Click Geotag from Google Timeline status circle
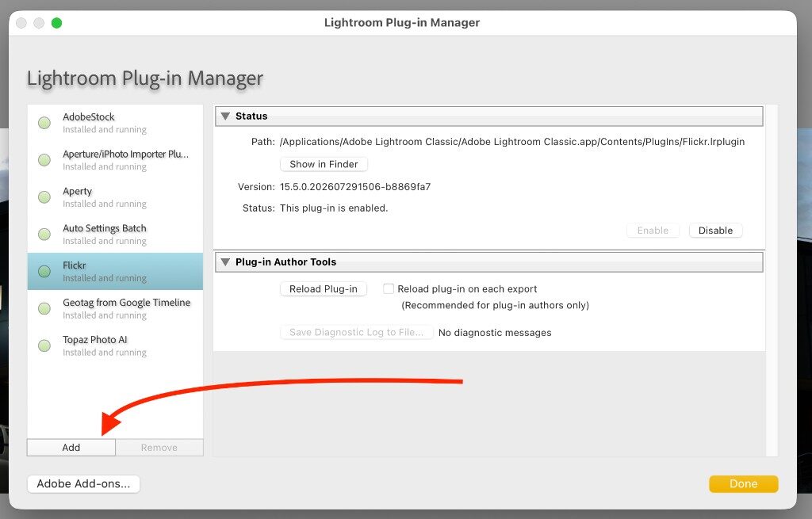This screenshot has height=519, width=812. (44, 309)
